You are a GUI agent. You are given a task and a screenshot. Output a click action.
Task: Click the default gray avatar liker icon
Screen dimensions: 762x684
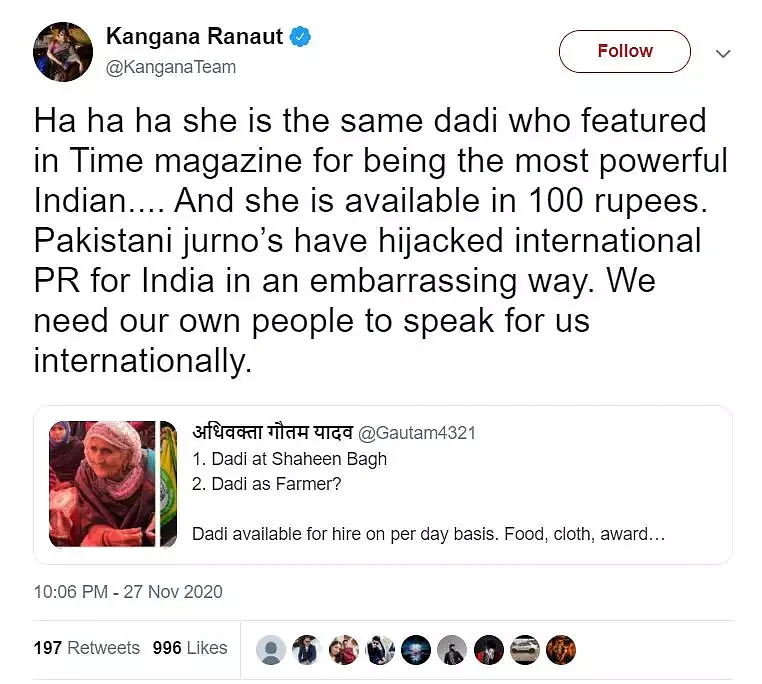271,649
